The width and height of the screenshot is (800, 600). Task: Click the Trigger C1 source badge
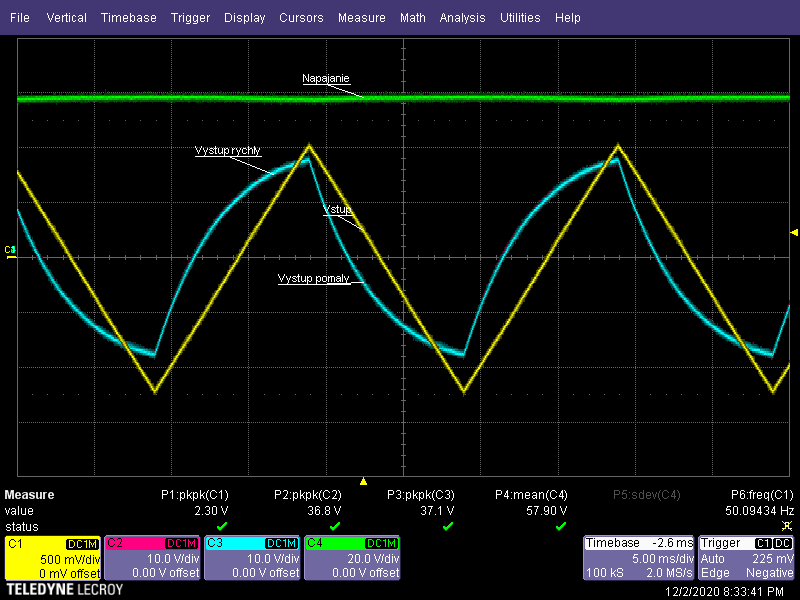pyautogui.click(x=763, y=544)
